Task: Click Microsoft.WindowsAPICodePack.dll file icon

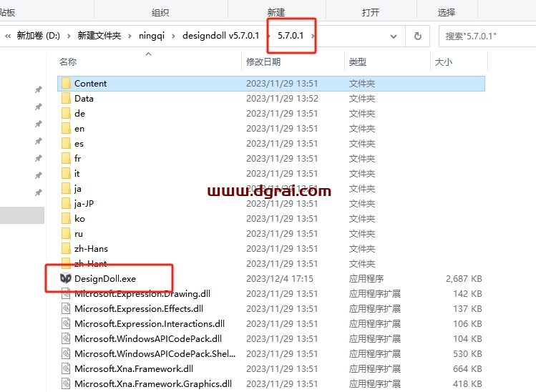Action: [66, 338]
